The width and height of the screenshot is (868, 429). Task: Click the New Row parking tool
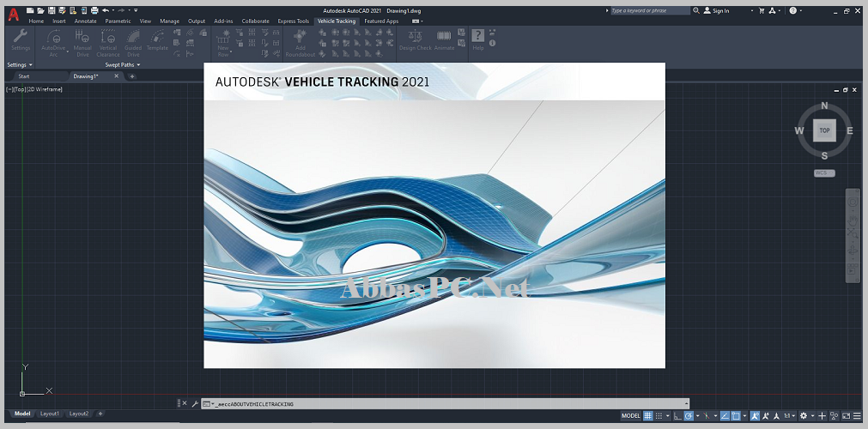(x=223, y=43)
